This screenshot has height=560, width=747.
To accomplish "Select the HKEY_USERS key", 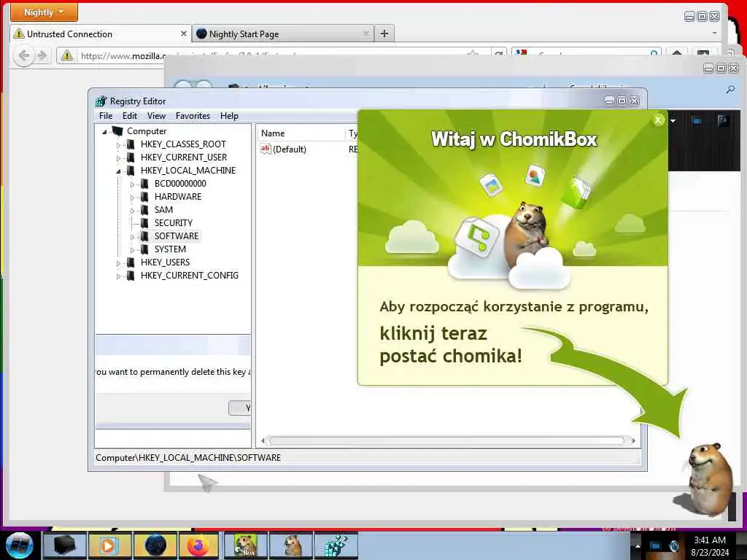I will tap(165, 262).
